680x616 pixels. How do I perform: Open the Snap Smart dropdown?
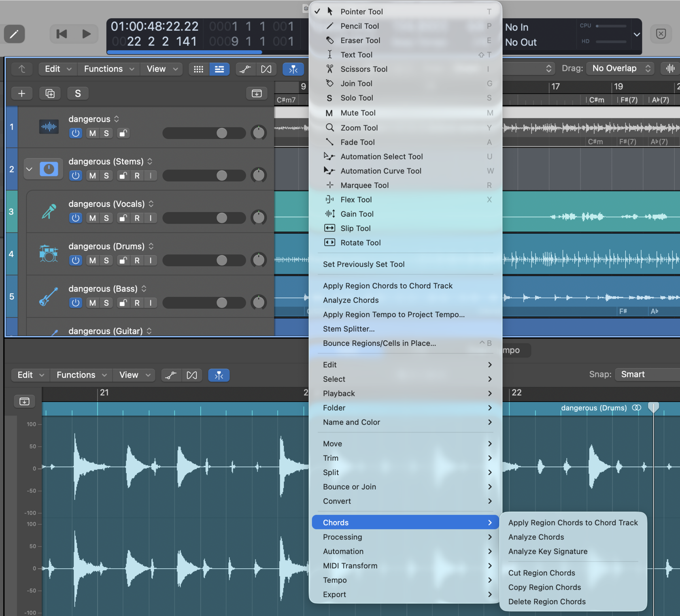point(647,375)
